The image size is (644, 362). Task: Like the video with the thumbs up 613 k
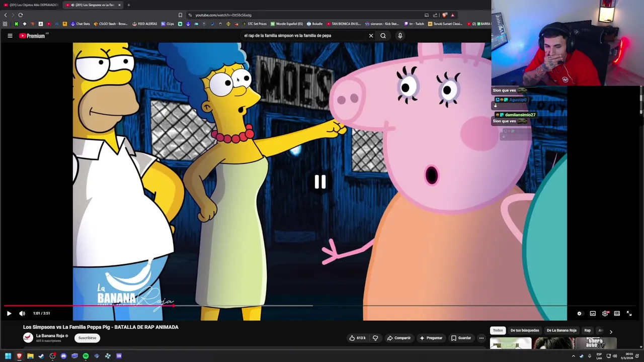pos(357,338)
